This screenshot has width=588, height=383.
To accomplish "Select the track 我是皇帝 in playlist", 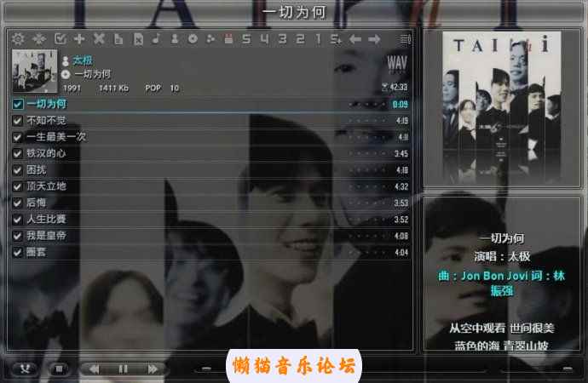I will [46, 236].
